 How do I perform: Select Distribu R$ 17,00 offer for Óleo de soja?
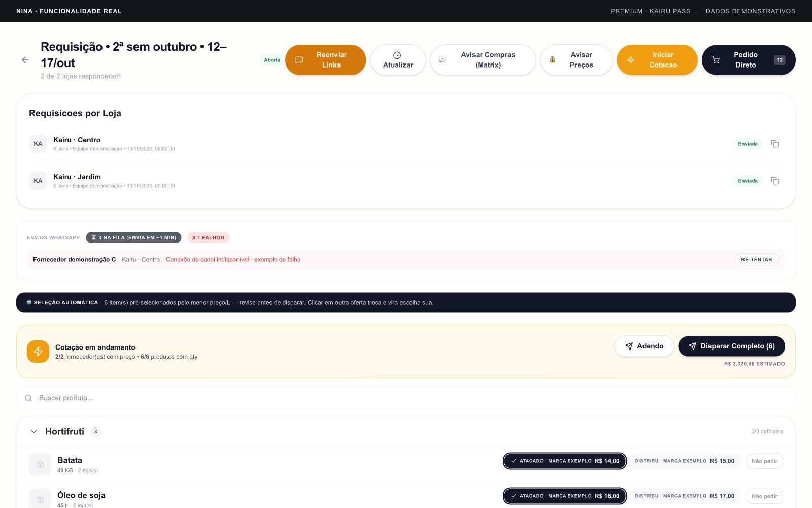[685, 496]
